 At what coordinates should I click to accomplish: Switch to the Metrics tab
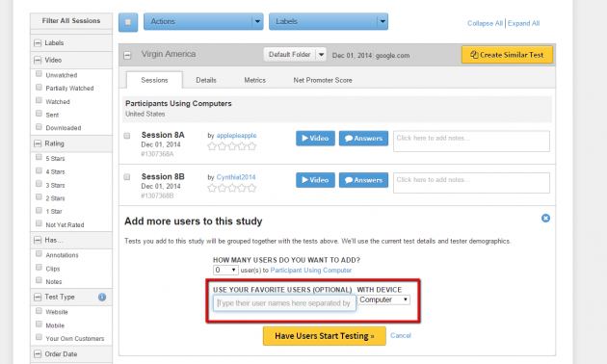[x=254, y=80]
